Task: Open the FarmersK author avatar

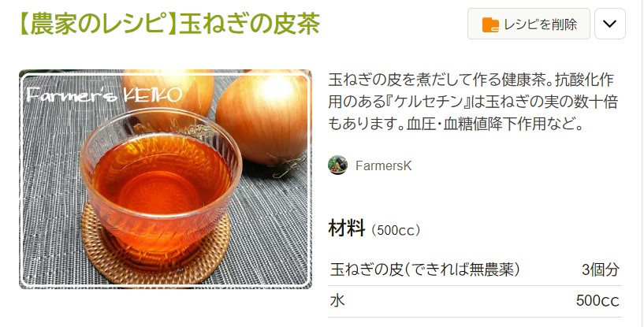Action: [337, 165]
